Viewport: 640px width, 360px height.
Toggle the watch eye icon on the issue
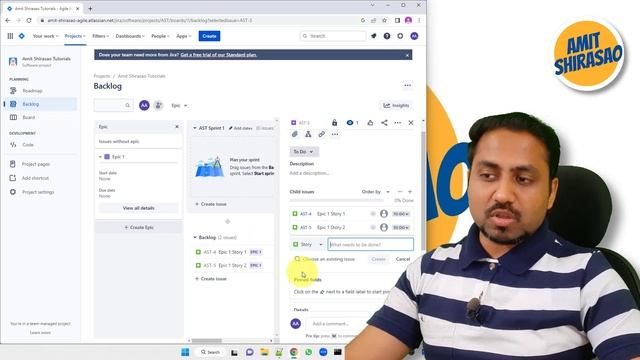pyautogui.click(x=352, y=122)
